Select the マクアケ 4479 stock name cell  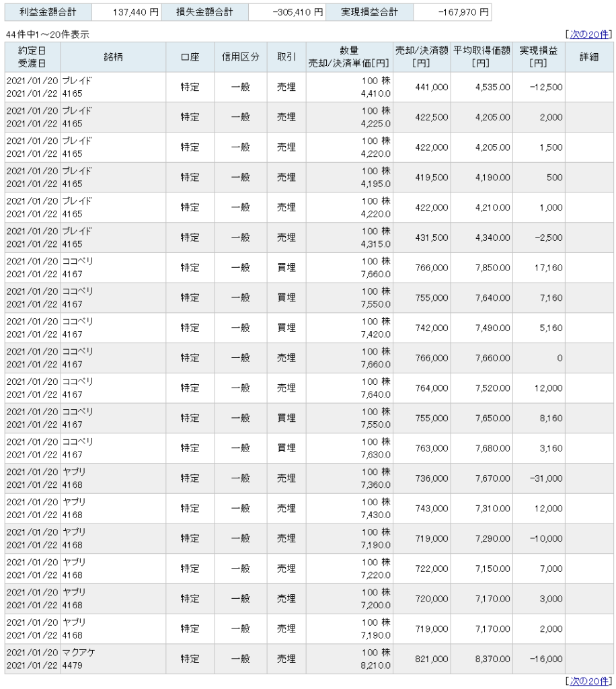[x=113, y=659]
